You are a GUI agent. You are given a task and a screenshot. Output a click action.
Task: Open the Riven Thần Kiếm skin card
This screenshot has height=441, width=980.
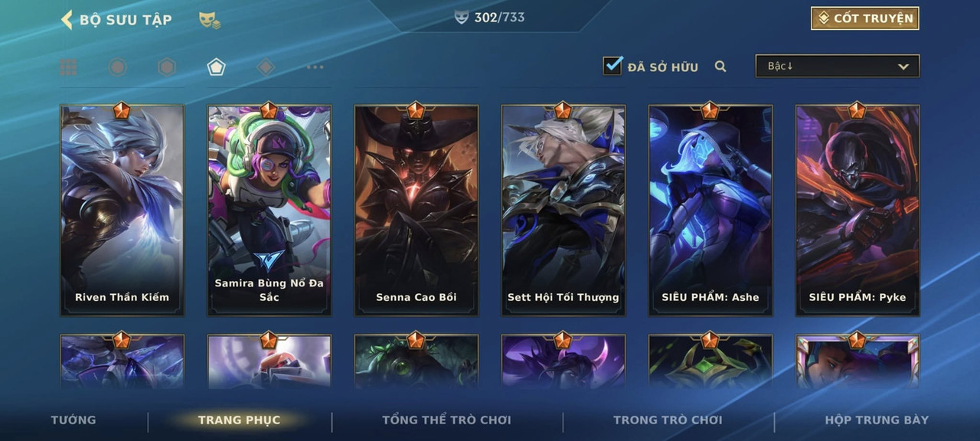[x=122, y=210]
